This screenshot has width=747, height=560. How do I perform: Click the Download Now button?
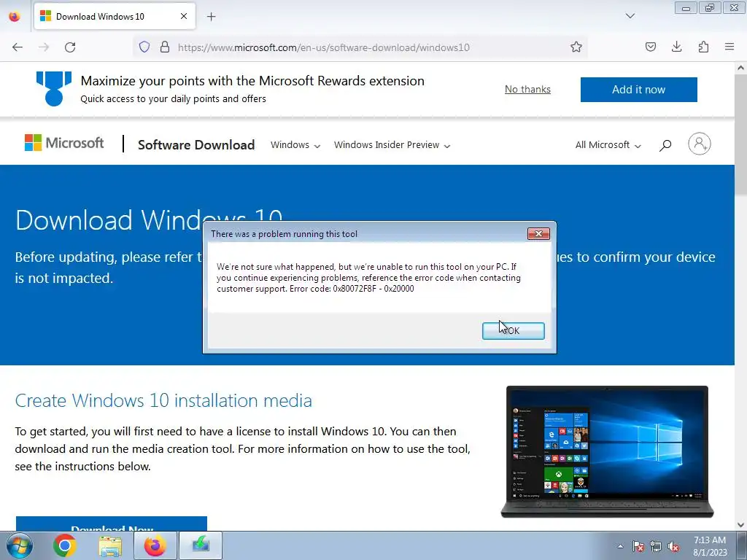(x=112, y=524)
